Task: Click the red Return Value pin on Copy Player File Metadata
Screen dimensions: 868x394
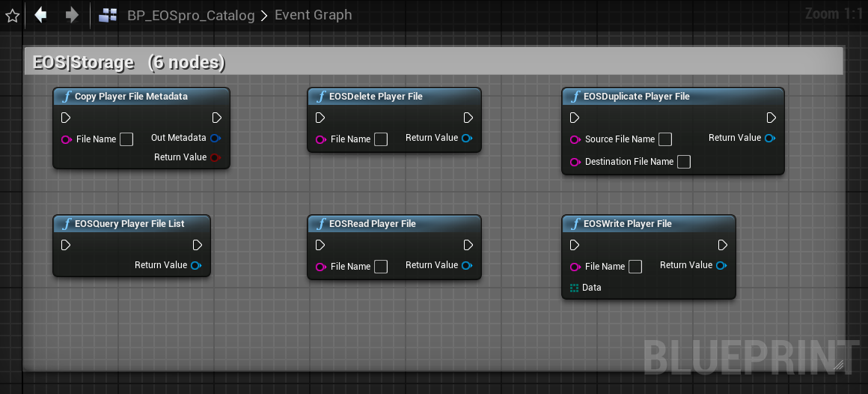Action: pyautogui.click(x=216, y=157)
